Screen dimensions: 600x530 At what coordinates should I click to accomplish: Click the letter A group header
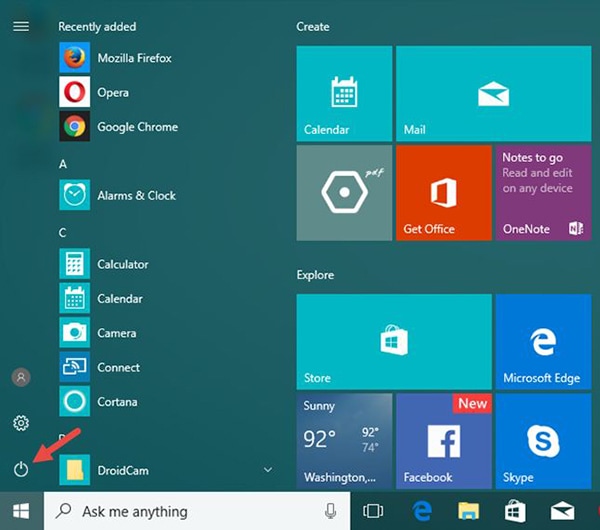(x=63, y=164)
